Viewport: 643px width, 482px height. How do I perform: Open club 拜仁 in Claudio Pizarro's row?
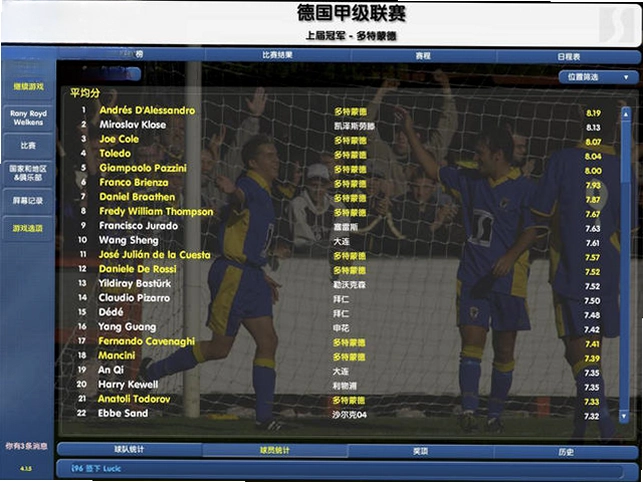[341, 299]
